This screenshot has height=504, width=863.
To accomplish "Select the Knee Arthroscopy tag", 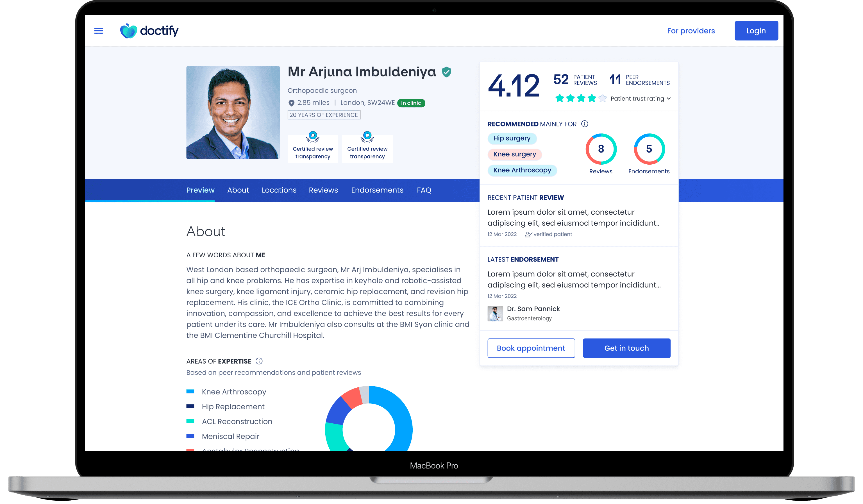I will 522,170.
